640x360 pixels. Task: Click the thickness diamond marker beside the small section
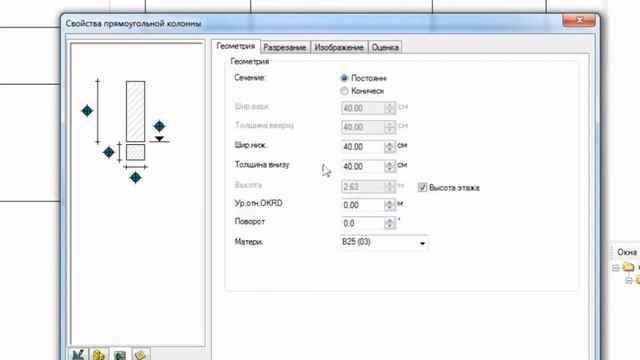pos(109,152)
